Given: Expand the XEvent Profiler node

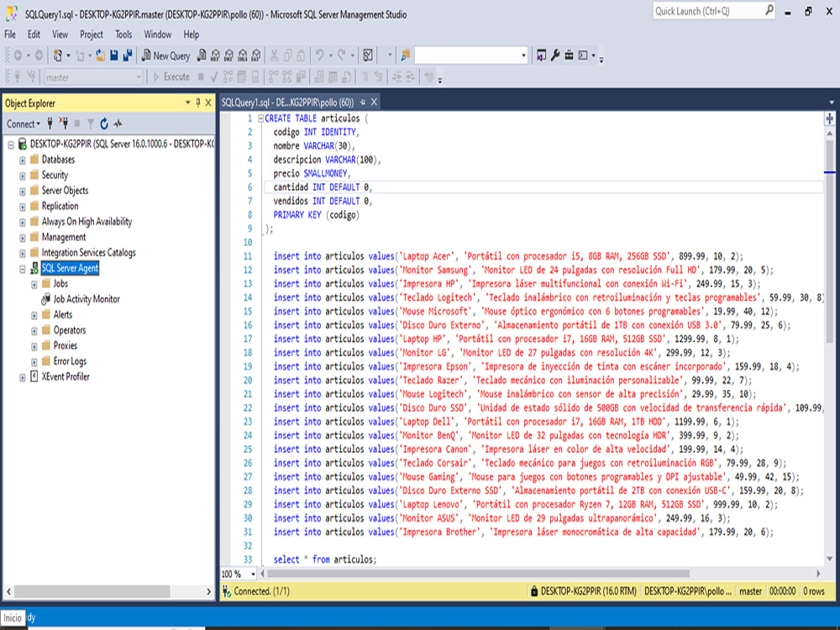Looking at the screenshot, I should click(23, 378).
